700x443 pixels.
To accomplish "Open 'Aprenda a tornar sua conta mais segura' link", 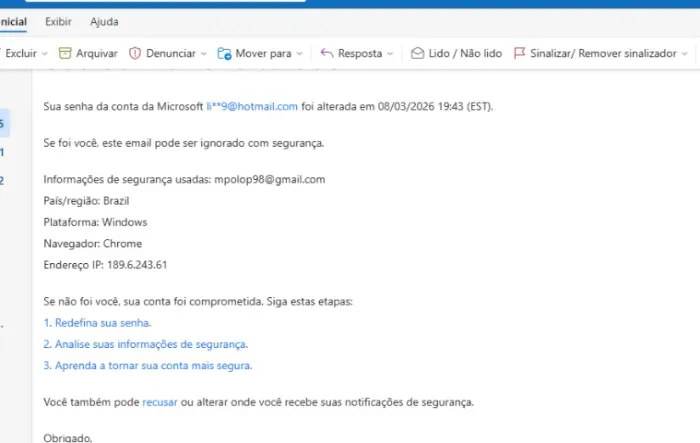I will pos(148,366).
